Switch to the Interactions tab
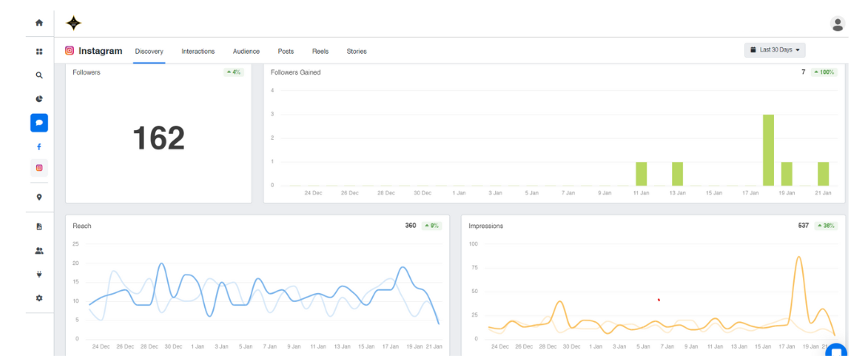This screenshot has height=363, width=868. (x=198, y=51)
